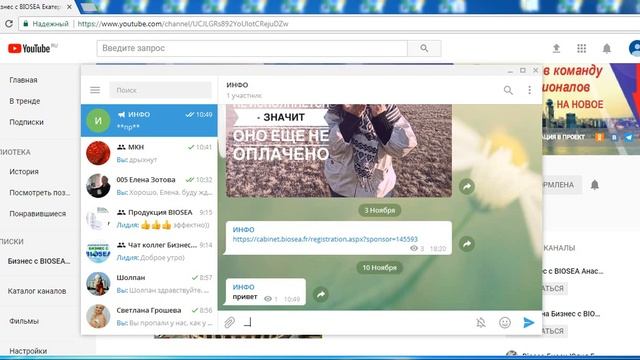This screenshot has height=360, width=640.
Task: Open the ИНФО channel three-dot menu
Action: tap(529, 90)
